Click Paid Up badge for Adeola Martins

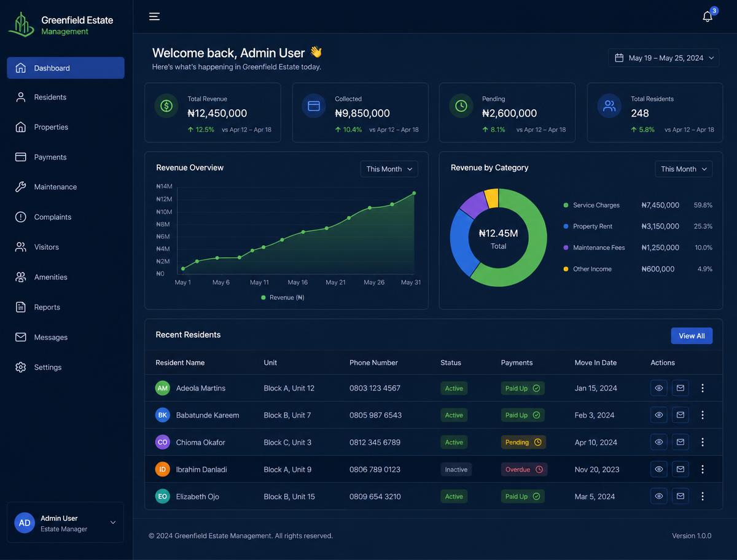(523, 388)
